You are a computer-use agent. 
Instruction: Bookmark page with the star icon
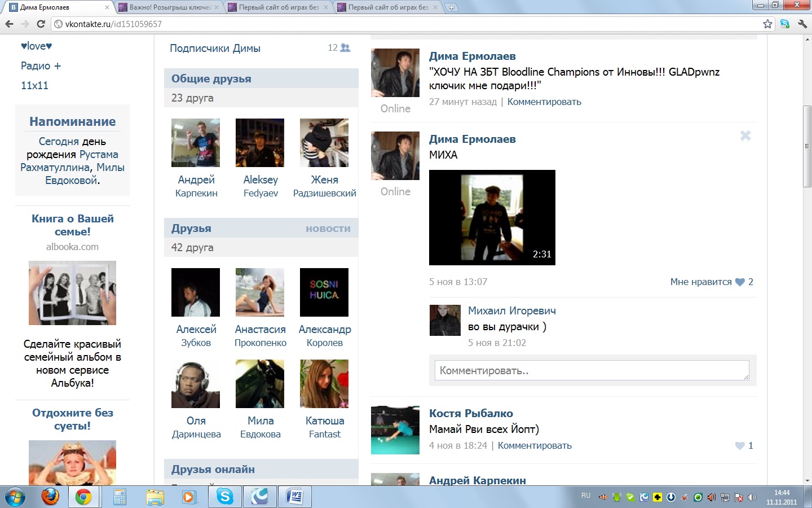(x=767, y=24)
